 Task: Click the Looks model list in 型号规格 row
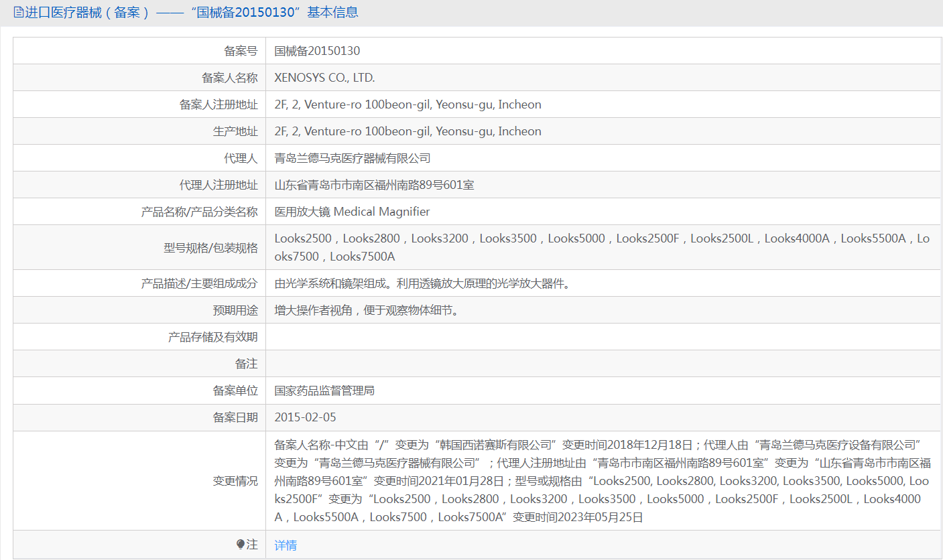[602, 247]
